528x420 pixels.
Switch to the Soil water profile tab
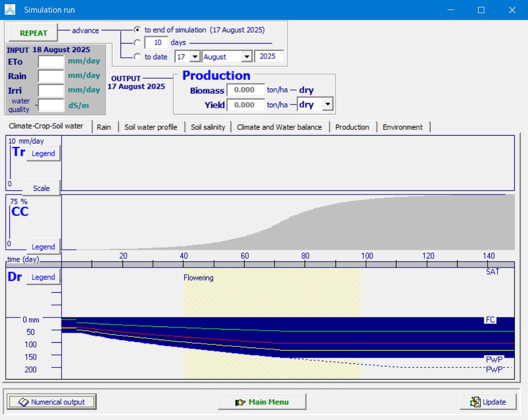pyautogui.click(x=151, y=127)
